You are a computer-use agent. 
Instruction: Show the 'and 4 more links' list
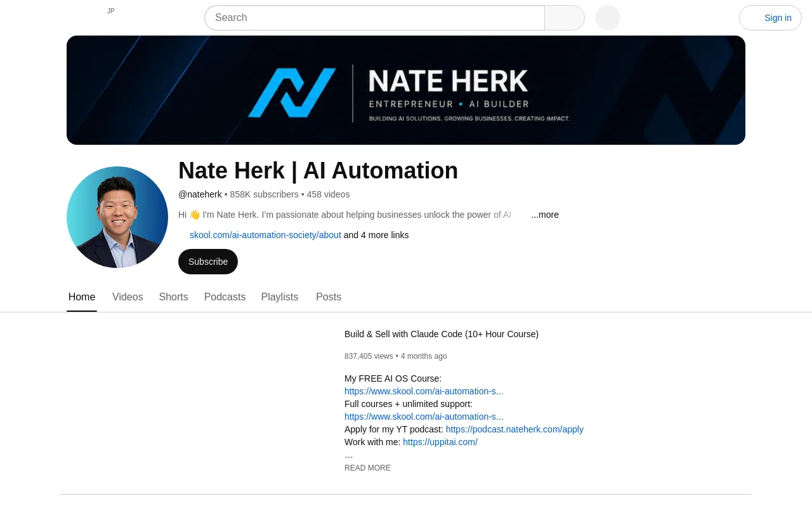[x=376, y=235]
